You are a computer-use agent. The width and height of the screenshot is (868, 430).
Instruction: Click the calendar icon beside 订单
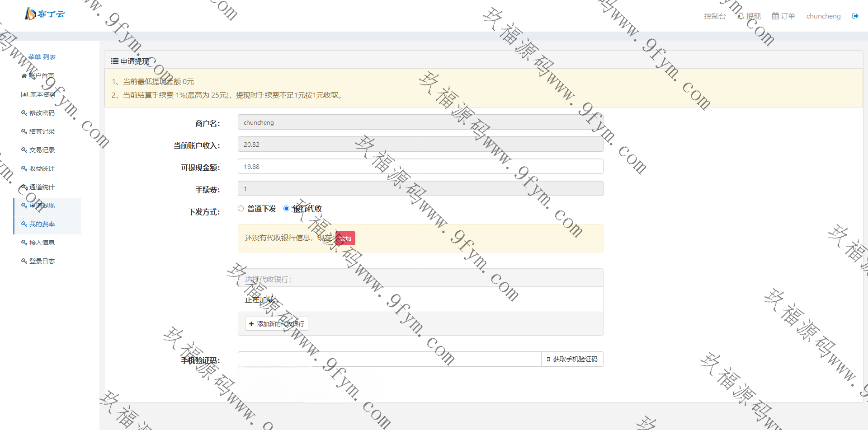(775, 16)
